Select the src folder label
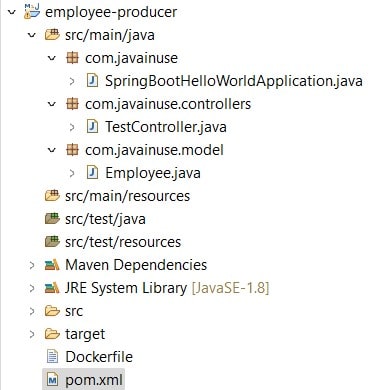 74,311
